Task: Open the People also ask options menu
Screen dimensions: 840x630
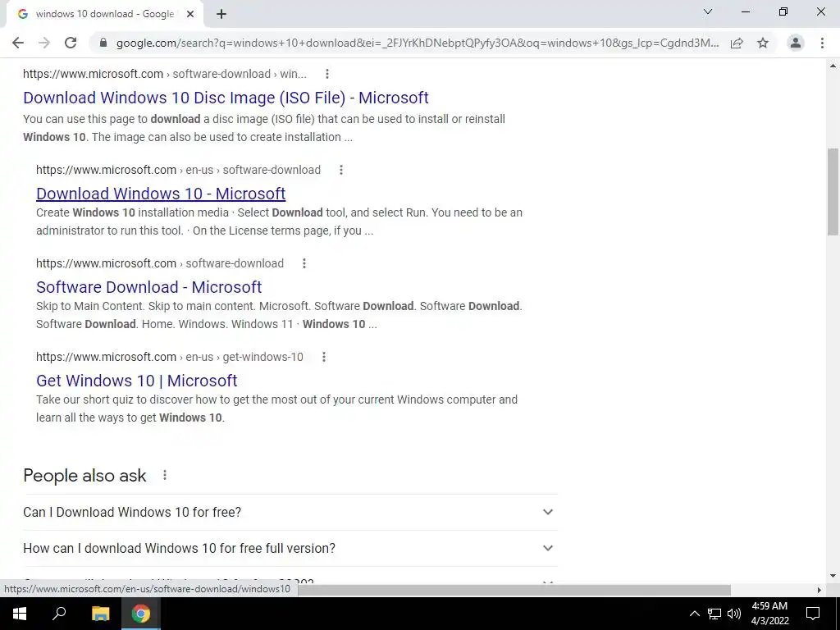Action: click(165, 475)
